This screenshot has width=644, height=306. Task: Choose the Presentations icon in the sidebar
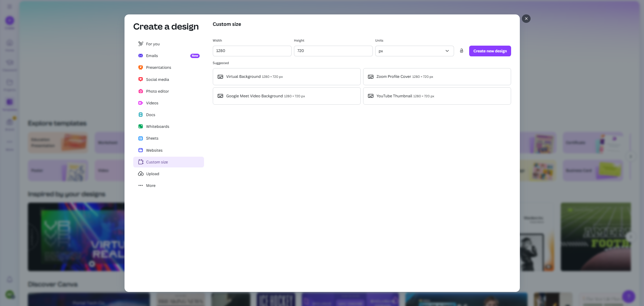coord(141,67)
